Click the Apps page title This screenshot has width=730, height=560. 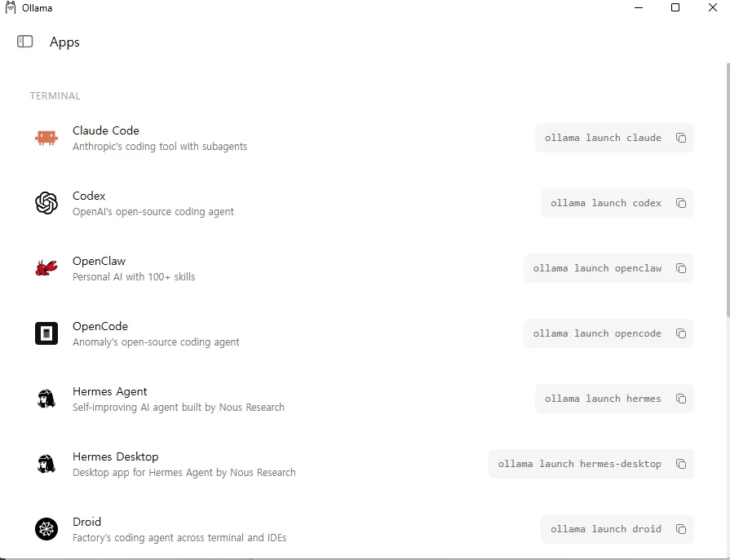click(64, 42)
